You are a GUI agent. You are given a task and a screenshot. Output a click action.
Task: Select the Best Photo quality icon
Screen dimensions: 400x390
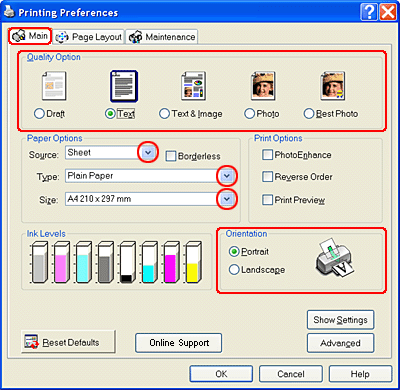[333, 86]
